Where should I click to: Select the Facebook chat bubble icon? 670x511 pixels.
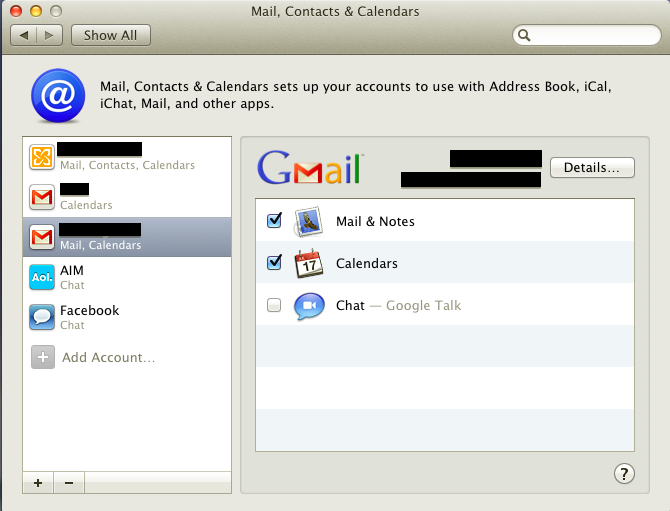(x=42, y=317)
